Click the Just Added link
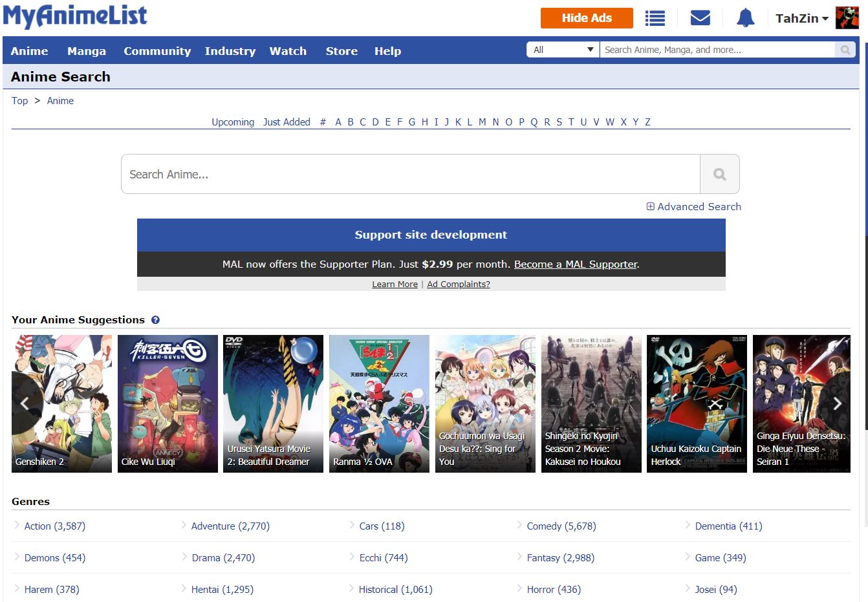Image resolution: width=868 pixels, height=602 pixels. [x=287, y=122]
